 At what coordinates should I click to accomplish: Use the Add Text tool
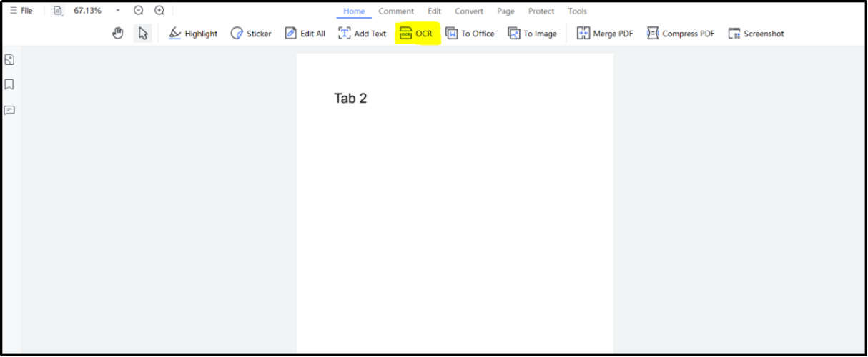click(x=362, y=34)
